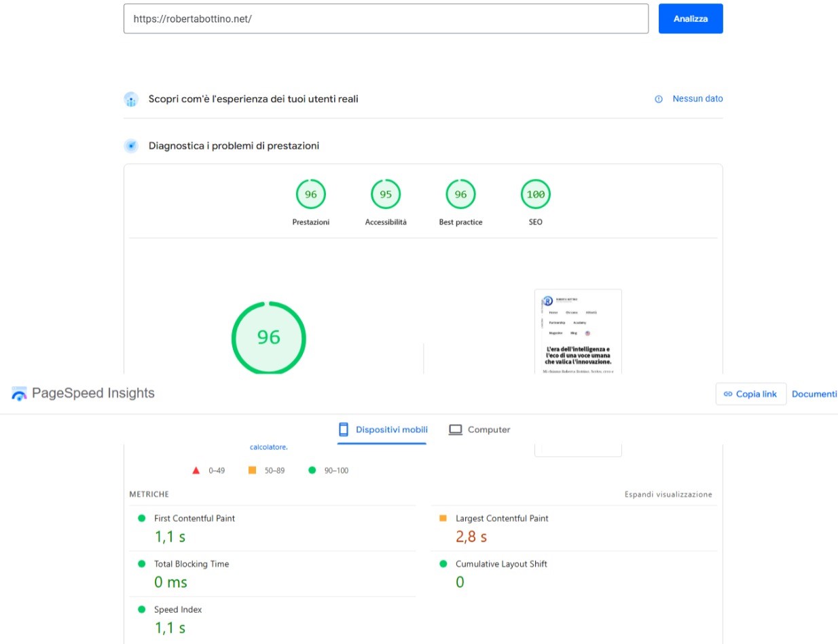Open the Nessun dato info link

tap(697, 99)
